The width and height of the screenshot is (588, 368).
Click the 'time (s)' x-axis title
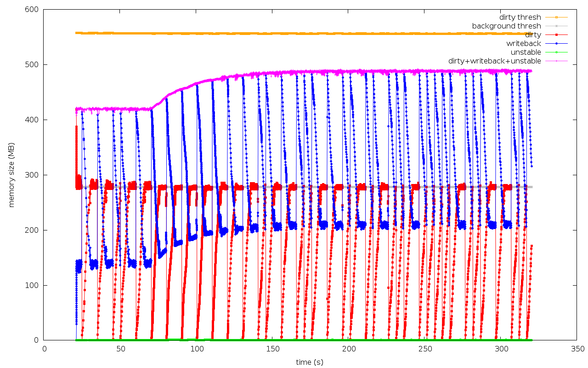coord(310,362)
